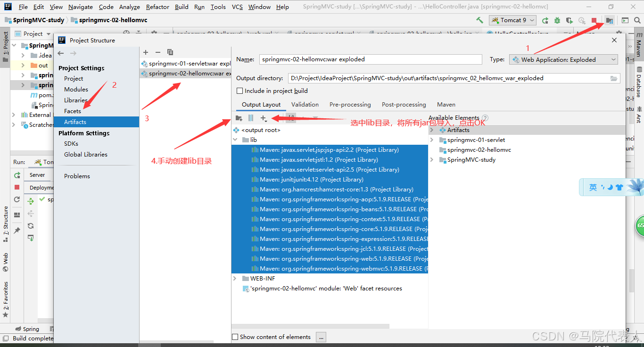Open the File menu
This screenshot has height=347, width=644.
click(23, 7)
